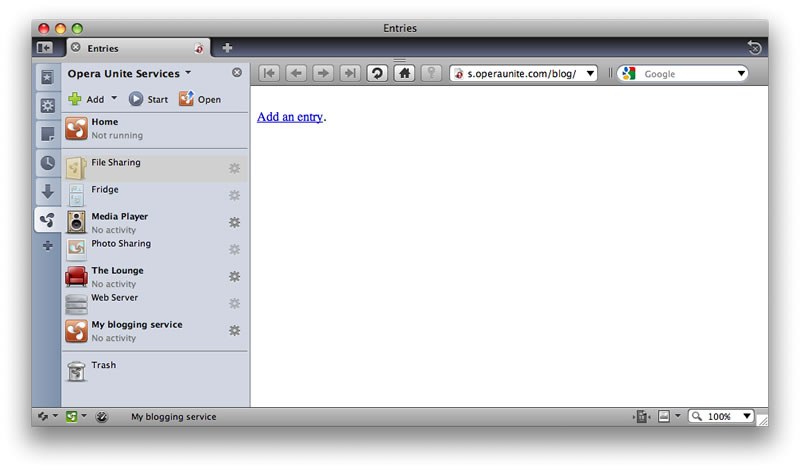Select the Web Server service

(155, 303)
